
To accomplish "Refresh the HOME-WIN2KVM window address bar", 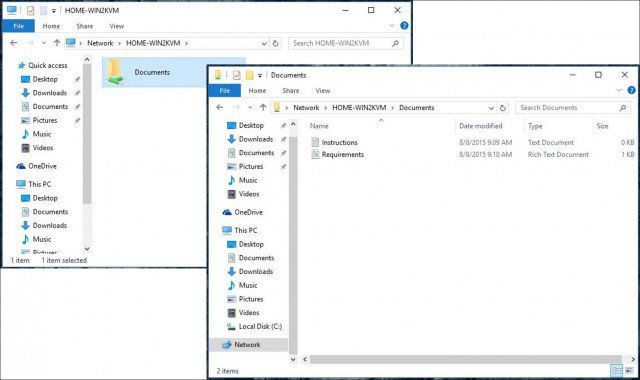I will [276, 43].
